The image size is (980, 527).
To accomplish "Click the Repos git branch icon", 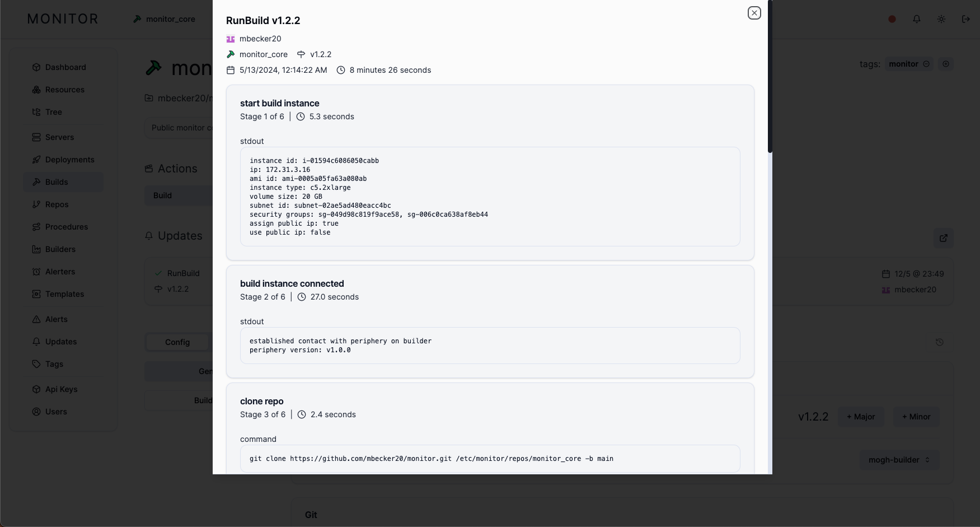I will (36, 204).
